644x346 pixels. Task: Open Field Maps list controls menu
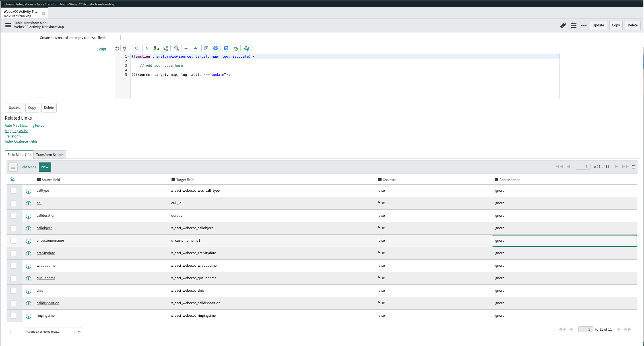pos(13,167)
